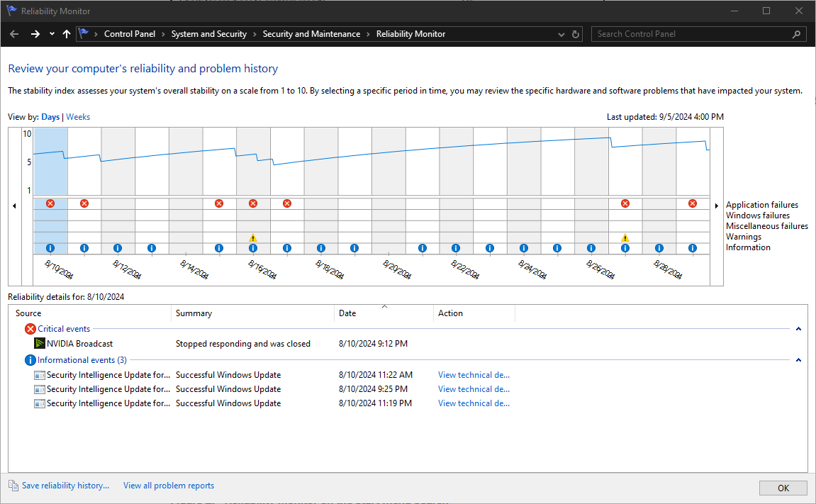Collapse the Informational events group
Screen dimensions: 816x504
tap(798, 359)
